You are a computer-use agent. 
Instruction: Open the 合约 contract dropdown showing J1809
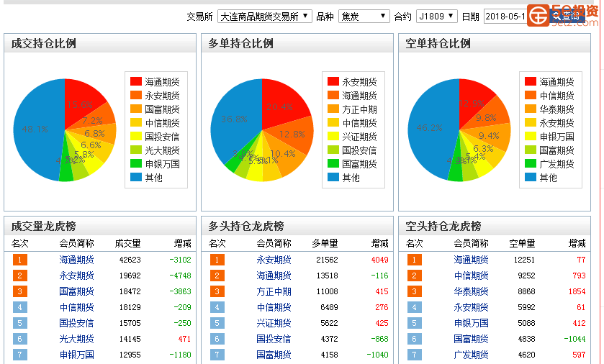(436, 16)
